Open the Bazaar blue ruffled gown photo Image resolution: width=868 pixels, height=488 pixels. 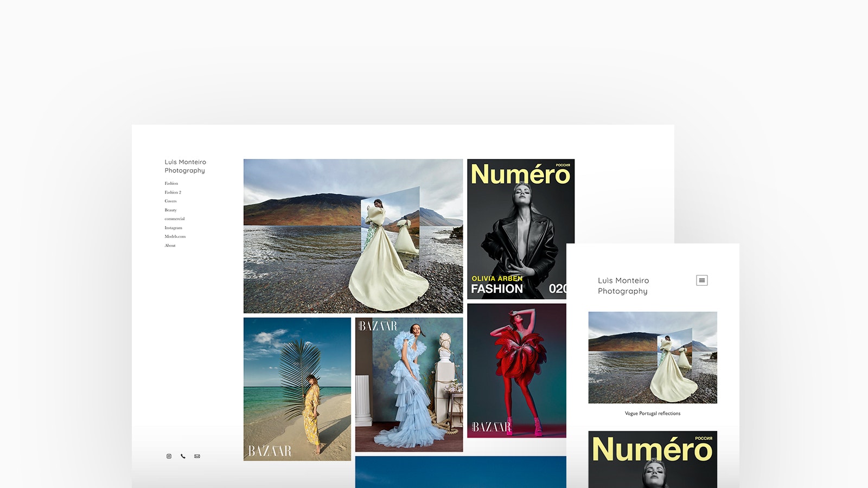pyautogui.click(x=409, y=384)
